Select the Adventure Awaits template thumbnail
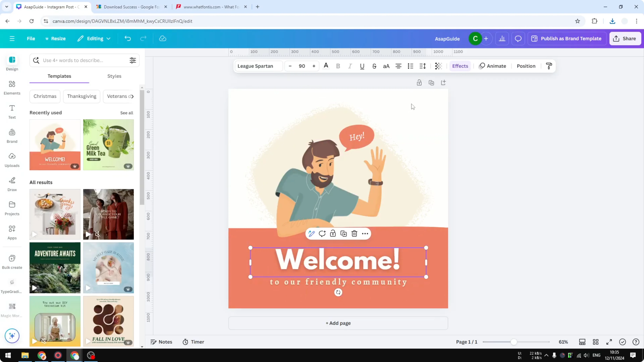This screenshot has height=362, width=644. pos(55,268)
